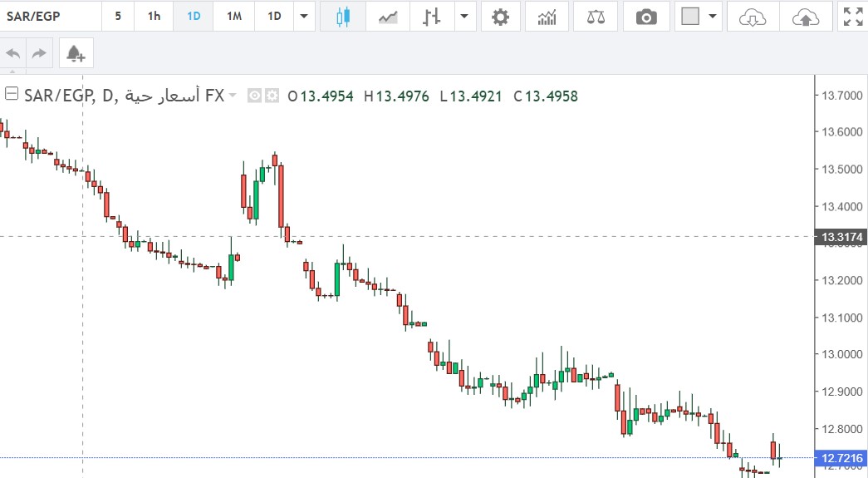
Task: Load a saved chart layout from cloud
Action: (752, 17)
